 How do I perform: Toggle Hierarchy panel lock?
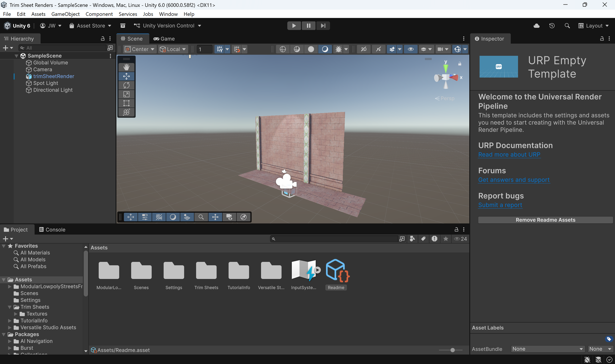pyautogui.click(x=103, y=39)
